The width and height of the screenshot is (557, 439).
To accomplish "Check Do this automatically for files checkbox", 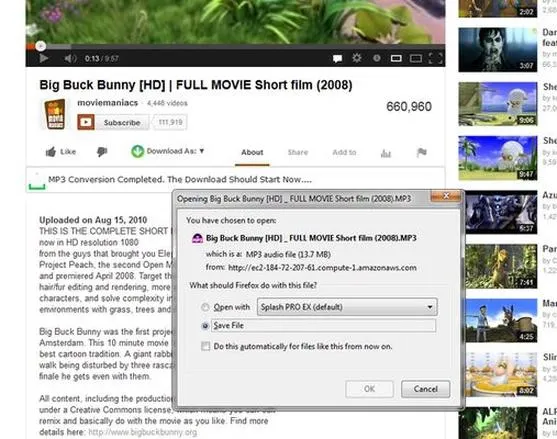I will point(205,346).
